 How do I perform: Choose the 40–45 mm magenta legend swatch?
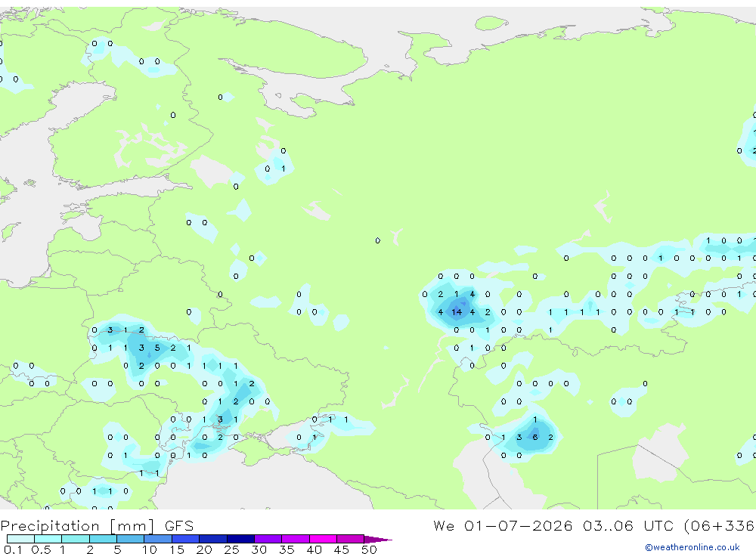point(323,539)
